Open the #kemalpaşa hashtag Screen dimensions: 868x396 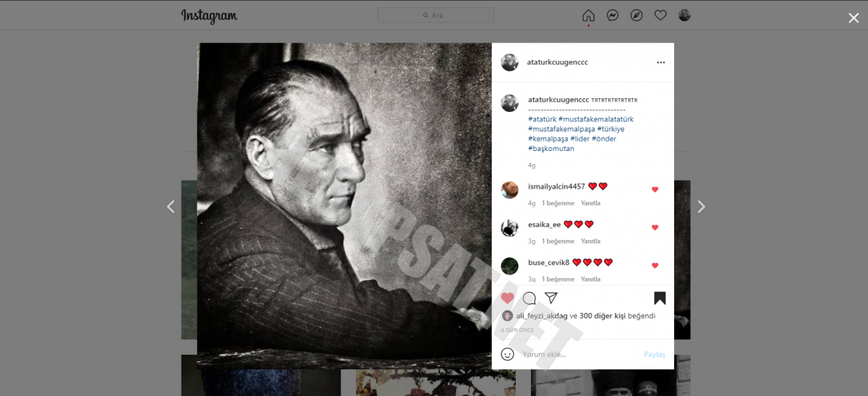point(548,139)
